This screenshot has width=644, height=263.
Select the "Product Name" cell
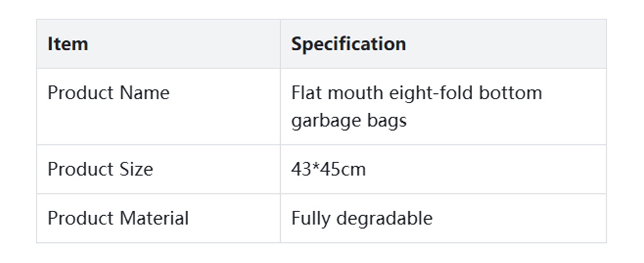tap(108, 93)
